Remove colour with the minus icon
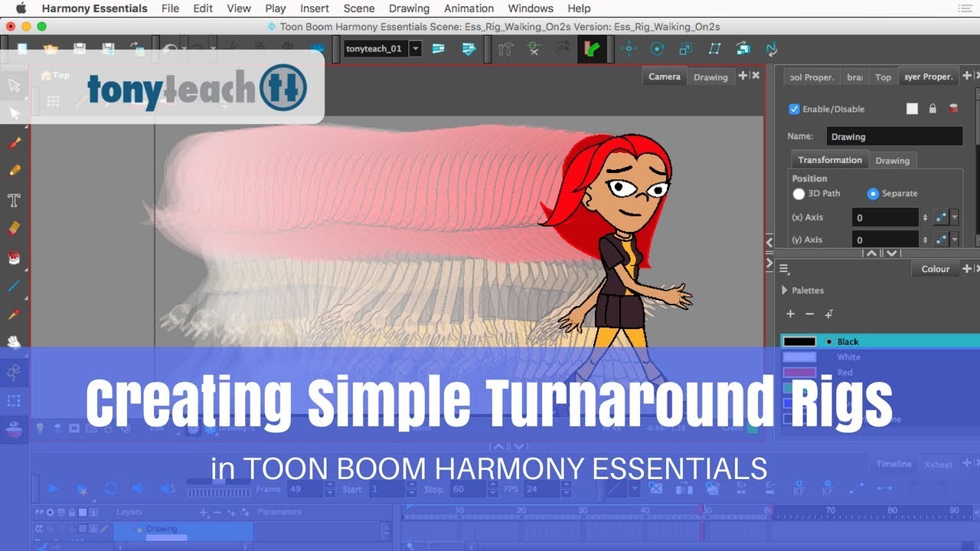980x551 pixels. coord(809,314)
